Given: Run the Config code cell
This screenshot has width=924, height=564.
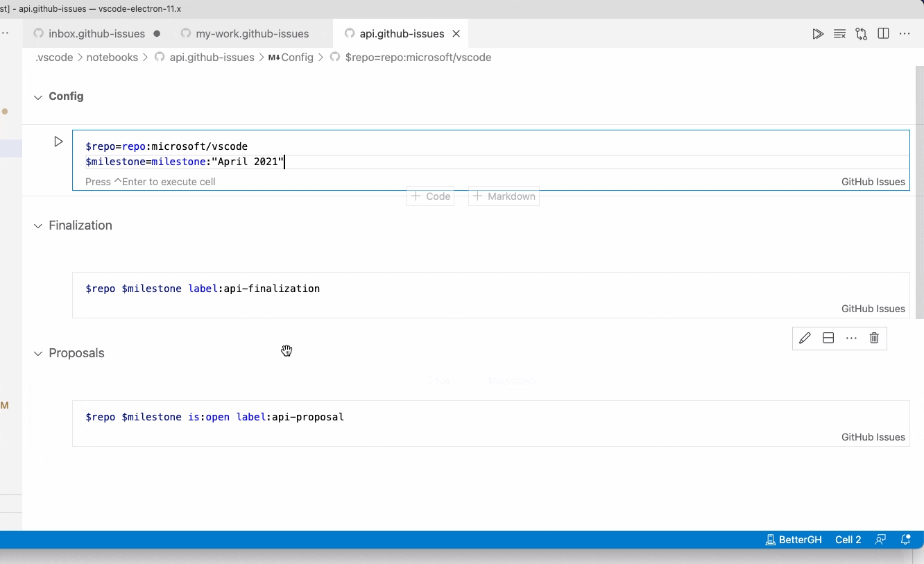Looking at the screenshot, I should click(x=58, y=142).
